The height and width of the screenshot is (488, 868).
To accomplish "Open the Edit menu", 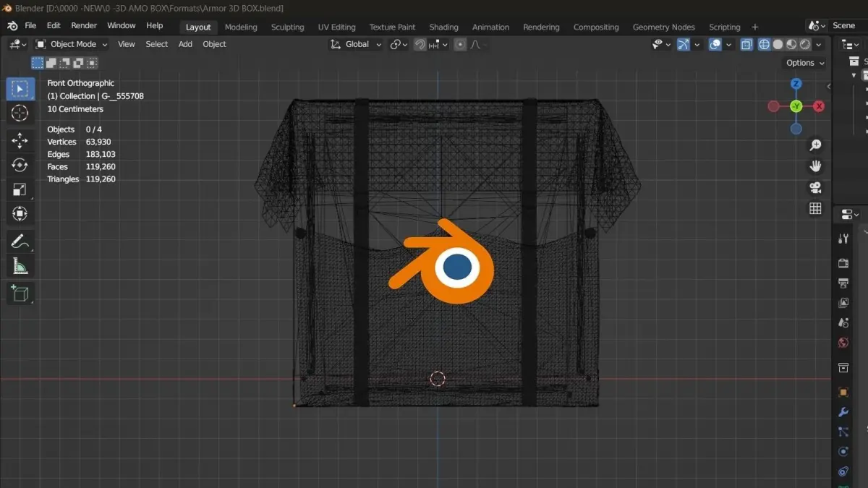I will tap(54, 25).
